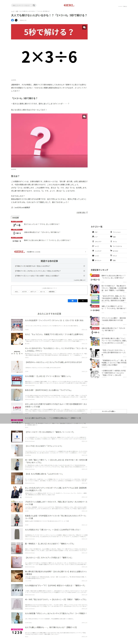Viewport: 138px width, 644px height.
Task: Share the article via X icon under title
Action: 16,20
